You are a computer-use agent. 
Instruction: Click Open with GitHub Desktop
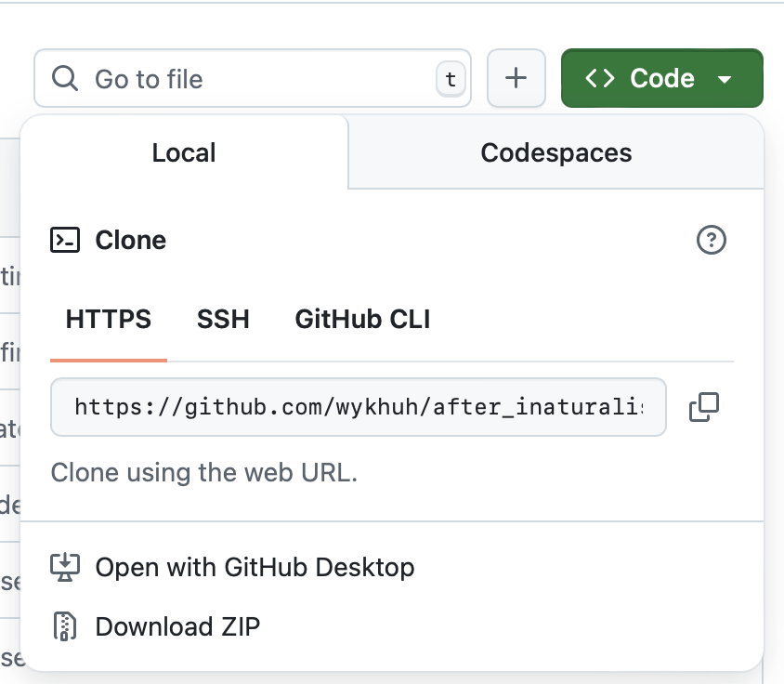pos(255,567)
